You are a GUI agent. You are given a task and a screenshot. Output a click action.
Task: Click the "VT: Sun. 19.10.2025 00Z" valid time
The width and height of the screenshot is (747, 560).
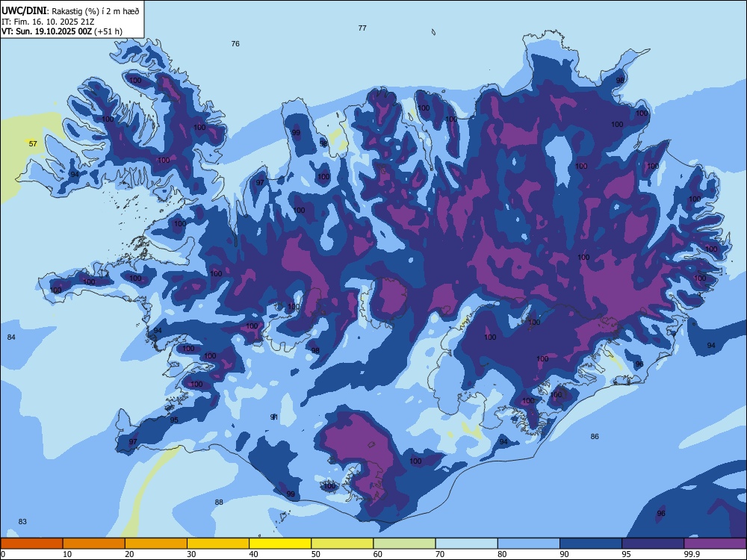click(46, 31)
